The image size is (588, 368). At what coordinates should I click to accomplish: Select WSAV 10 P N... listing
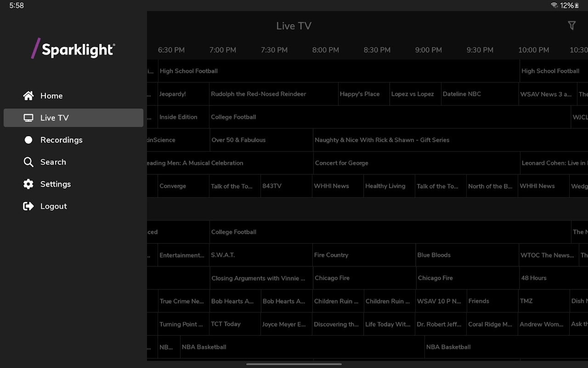(x=441, y=301)
